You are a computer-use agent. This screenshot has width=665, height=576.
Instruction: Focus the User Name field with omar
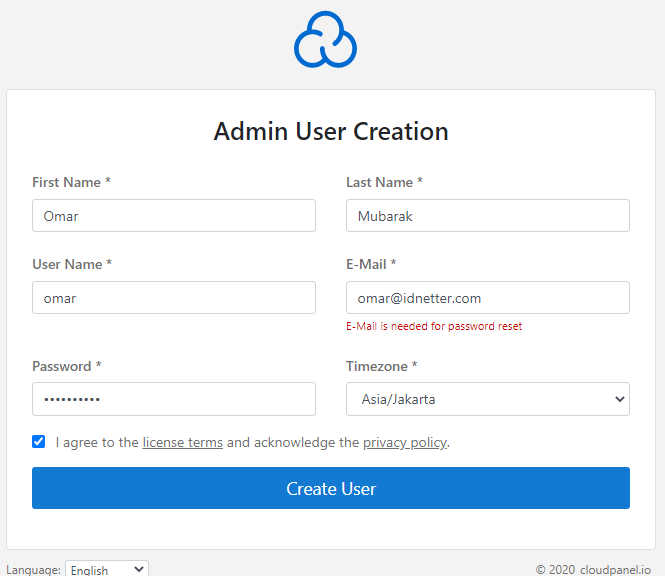click(174, 297)
